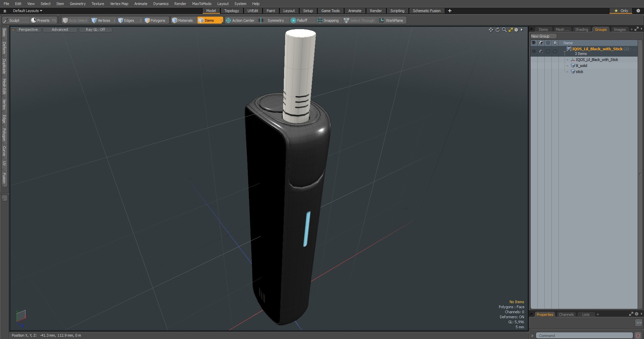The height and width of the screenshot is (339, 644).
Task: Open the Vertex Map menu
Action: click(119, 4)
